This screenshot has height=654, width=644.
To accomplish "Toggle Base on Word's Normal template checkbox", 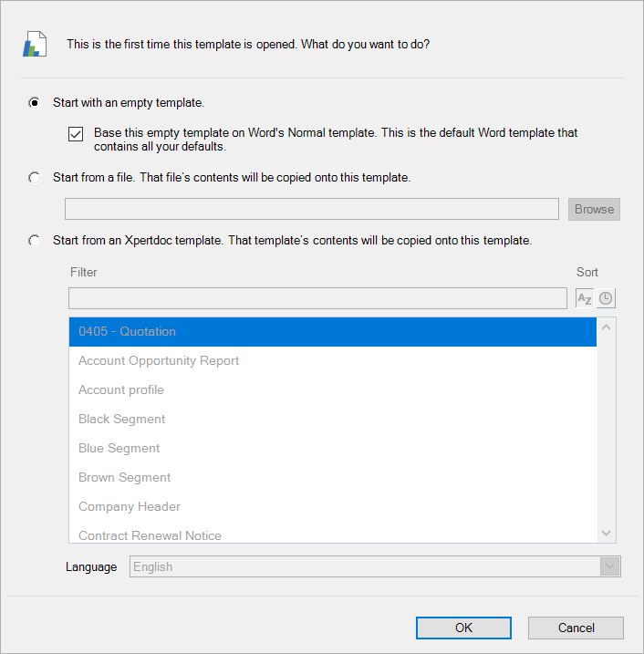I will [76, 134].
